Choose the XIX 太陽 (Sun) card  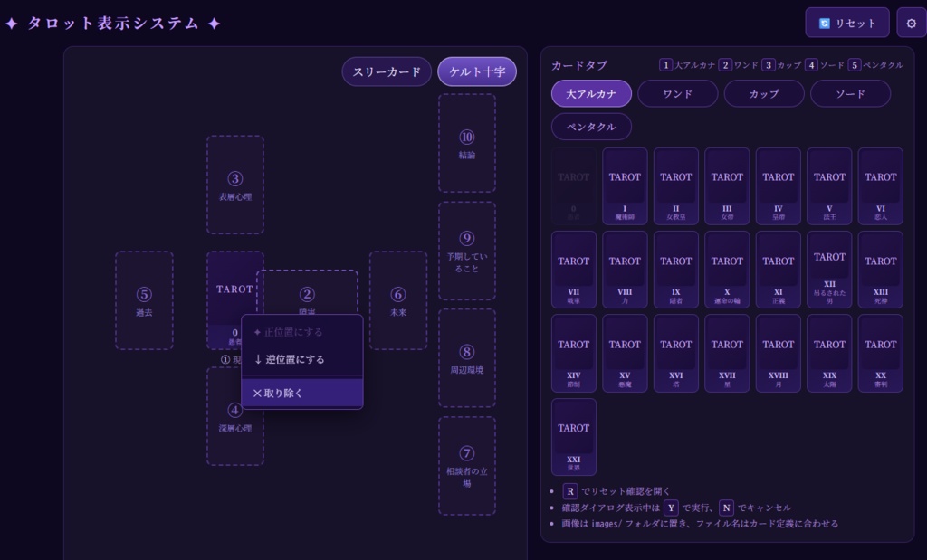(829, 353)
